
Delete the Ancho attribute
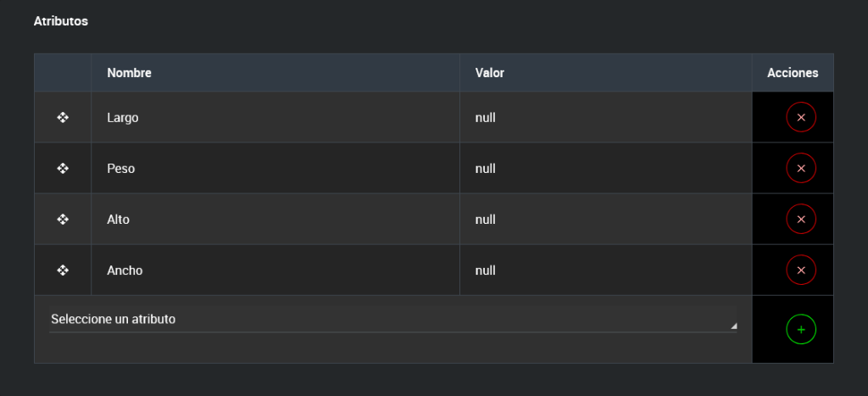[x=801, y=270]
